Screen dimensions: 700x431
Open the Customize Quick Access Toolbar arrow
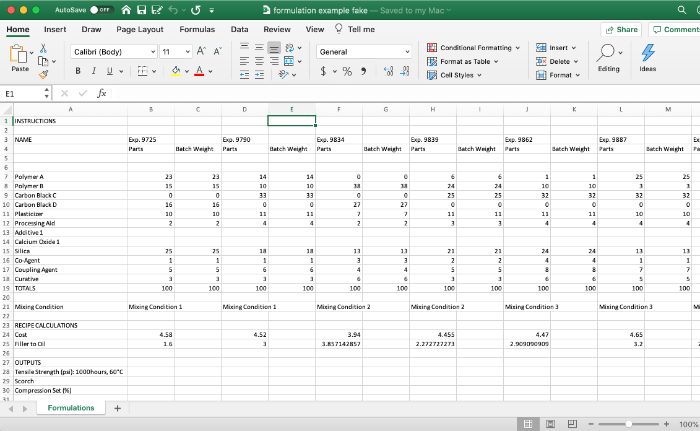[212, 10]
